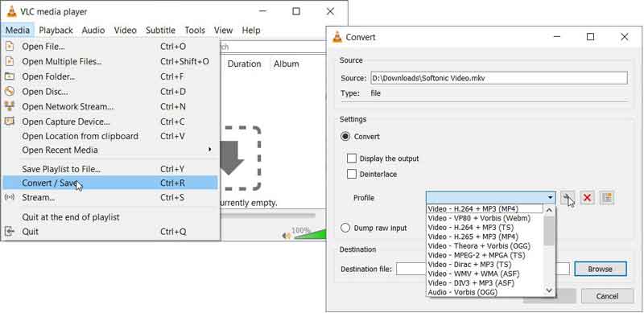Viewport: 644px width, 313px height.
Task: Click the Open Disc icon
Action: [x=10, y=91]
